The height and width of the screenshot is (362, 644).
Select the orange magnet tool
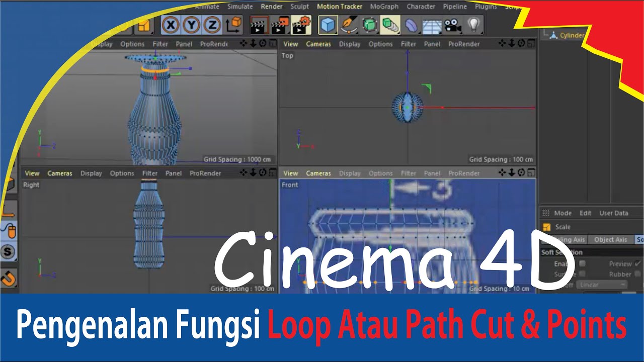click(9, 278)
